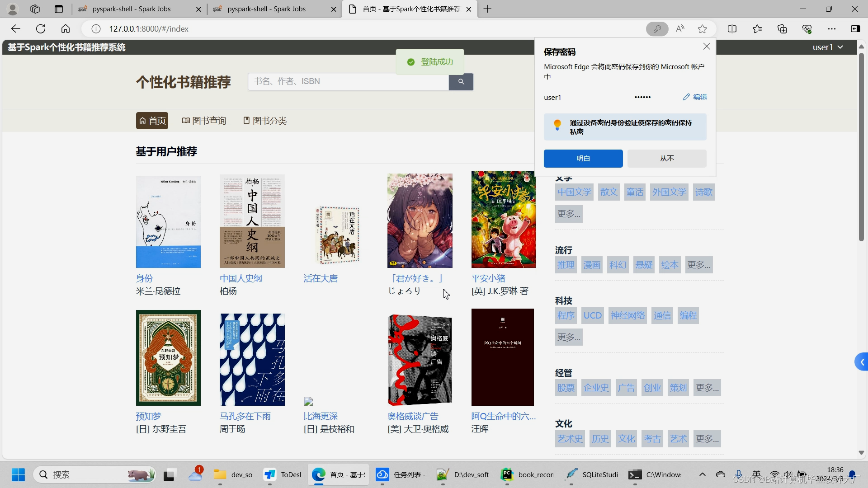868x488 pixels.
Task: Select the 股票 category tag
Action: point(566,388)
